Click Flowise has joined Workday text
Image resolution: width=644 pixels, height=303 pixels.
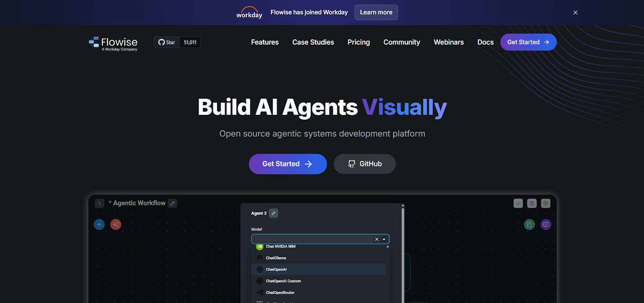coord(309,12)
